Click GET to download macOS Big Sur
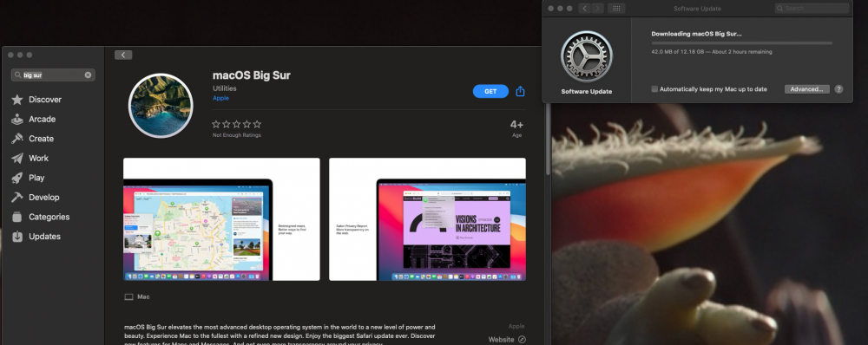This screenshot has width=868, height=345. point(490,92)
